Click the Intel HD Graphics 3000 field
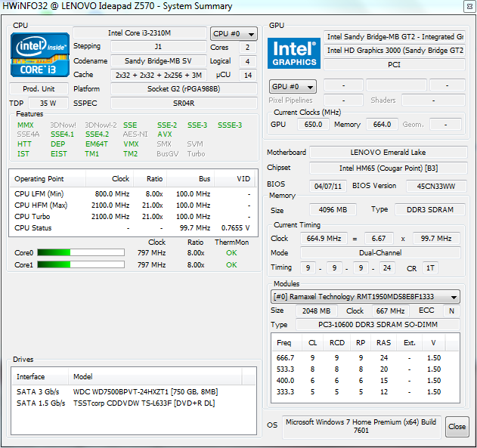This screenshot has width=477, height=448. click(x=395, y=50)
